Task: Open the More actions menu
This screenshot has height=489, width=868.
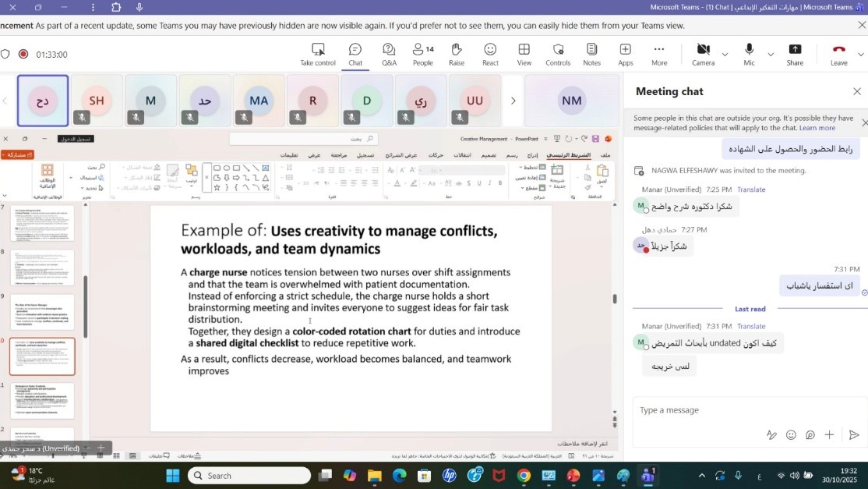Action: (x=659, y=54)
